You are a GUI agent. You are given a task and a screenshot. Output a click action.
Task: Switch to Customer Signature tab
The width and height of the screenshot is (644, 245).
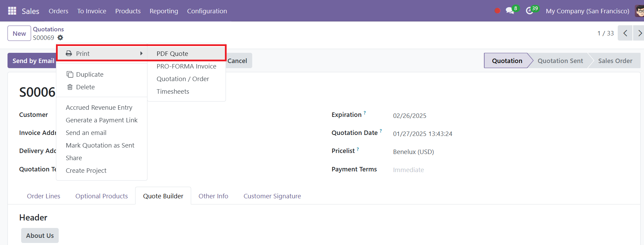272,196
